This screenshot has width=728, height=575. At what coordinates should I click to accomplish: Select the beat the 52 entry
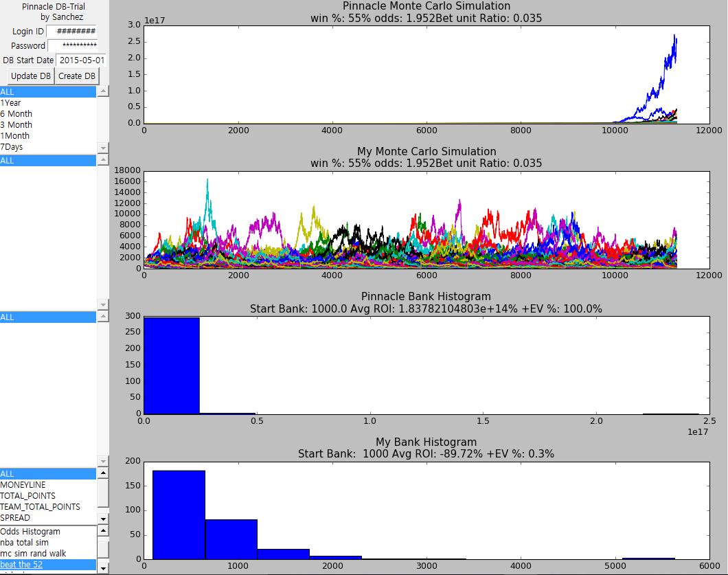[48, 565]
